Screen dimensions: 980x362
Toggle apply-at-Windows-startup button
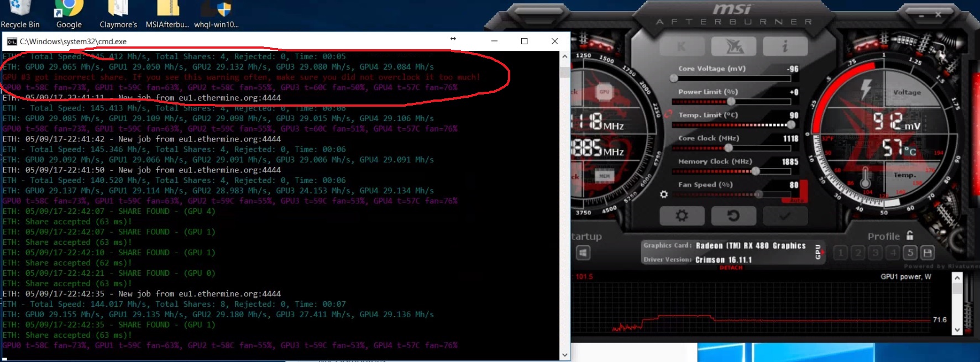pyautogui.click(x=583, y=253)
